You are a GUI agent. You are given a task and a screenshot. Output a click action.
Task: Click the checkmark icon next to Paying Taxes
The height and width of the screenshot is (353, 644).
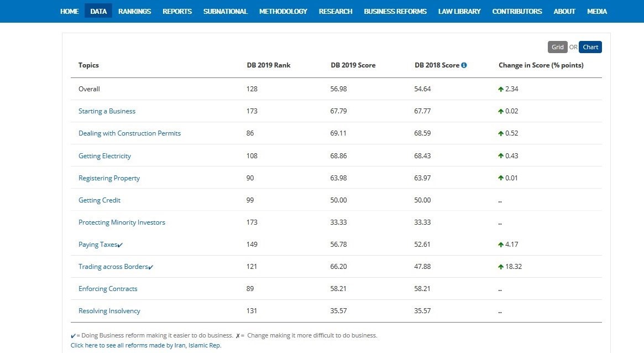click(121, 245)
